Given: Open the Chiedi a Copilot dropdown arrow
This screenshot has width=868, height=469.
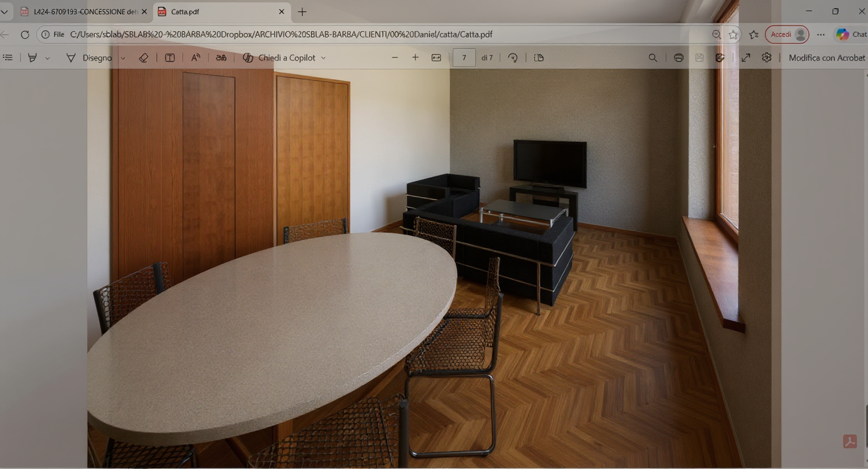Looking at the screenshot, I should 323,58.
